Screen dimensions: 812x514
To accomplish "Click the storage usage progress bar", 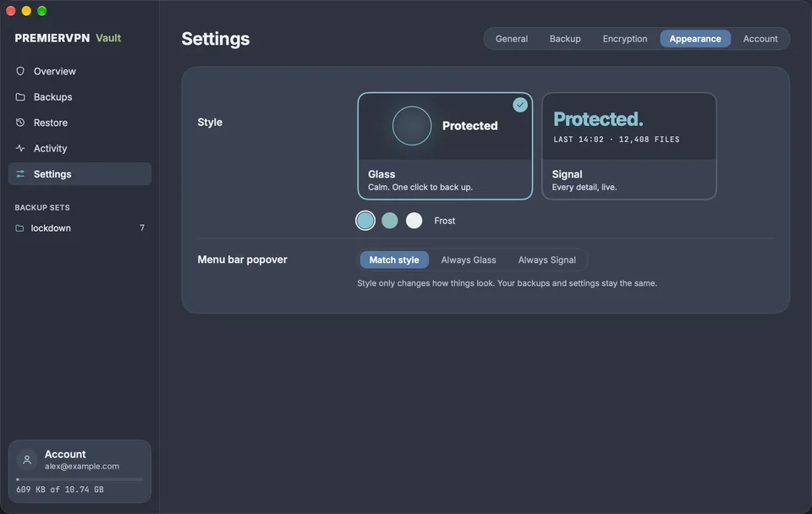I will coord(80,479).
